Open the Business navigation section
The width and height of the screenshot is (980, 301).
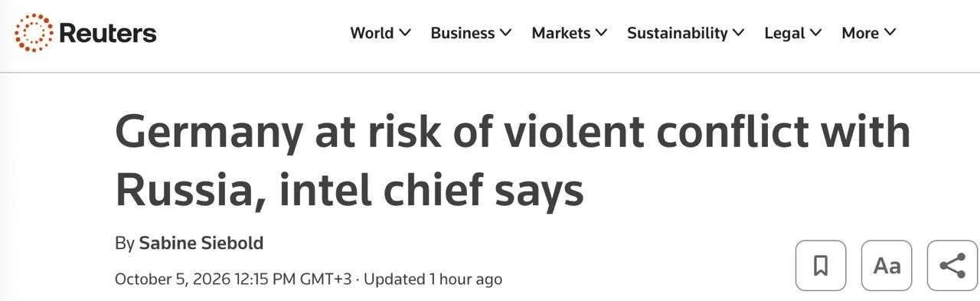tap(462, 33)
